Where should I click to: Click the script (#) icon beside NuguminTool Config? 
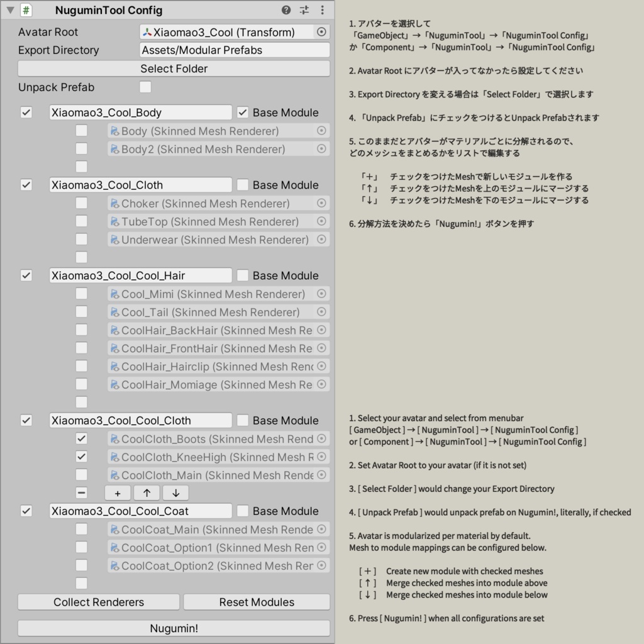[x=26, y=10]
